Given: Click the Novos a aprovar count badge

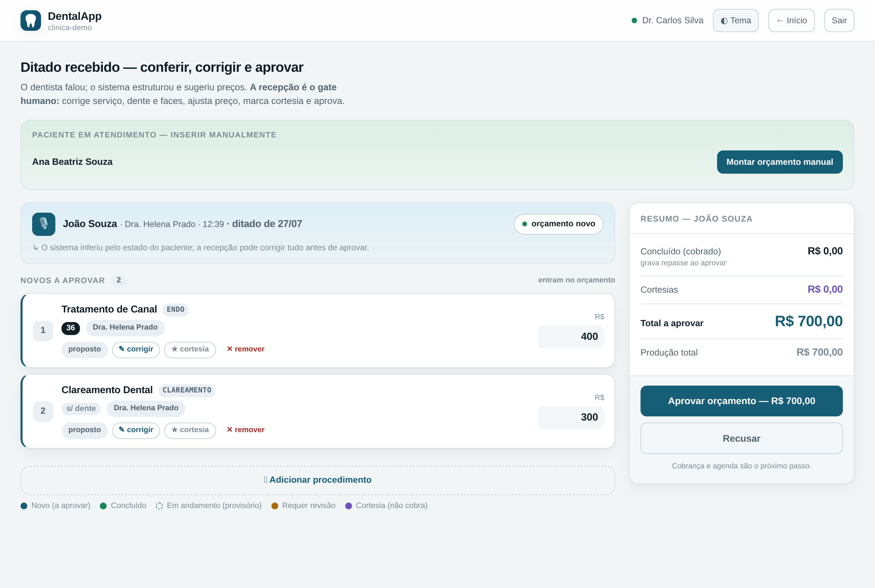Looking at the screenshot, I should tap(119, 281).
